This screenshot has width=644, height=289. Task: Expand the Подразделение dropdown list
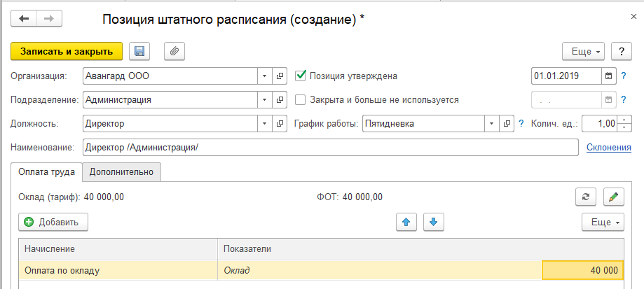click(x=264, y=99)
